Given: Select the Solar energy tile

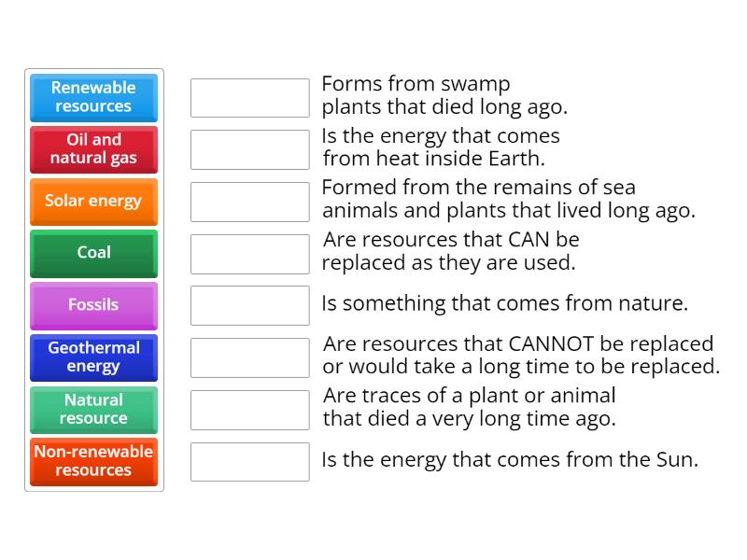Looking at the screenshot, I should [x=93, y=202].
